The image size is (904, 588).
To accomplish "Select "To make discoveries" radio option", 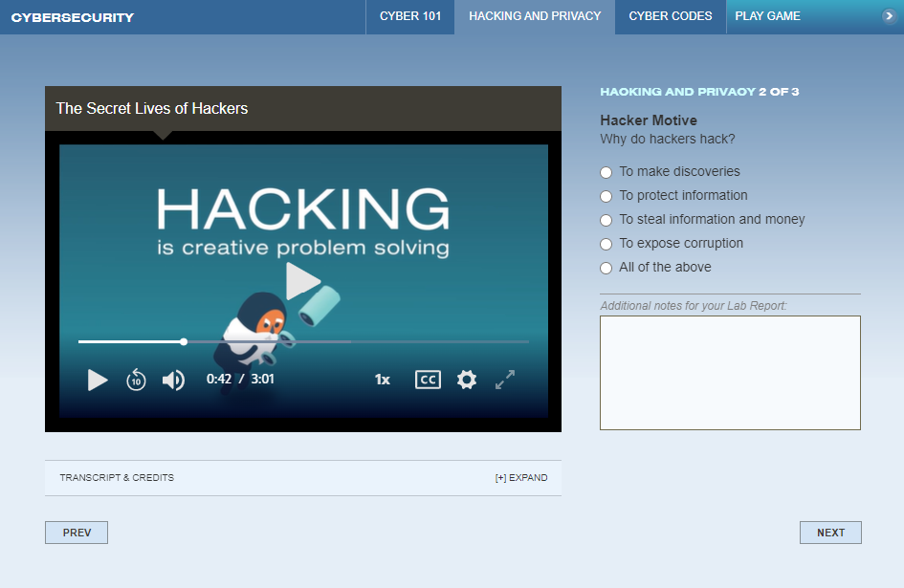I will [606, 172].
